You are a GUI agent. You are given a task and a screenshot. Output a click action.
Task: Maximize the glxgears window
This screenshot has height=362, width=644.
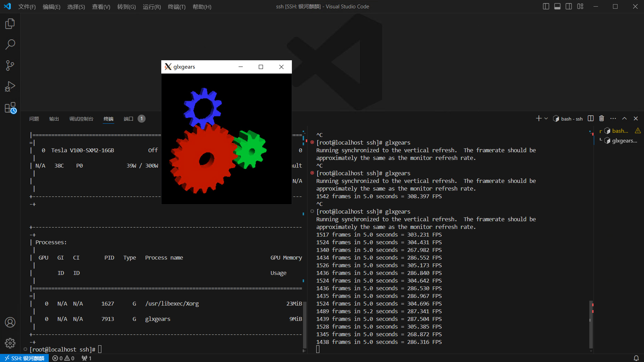(261, 67)
